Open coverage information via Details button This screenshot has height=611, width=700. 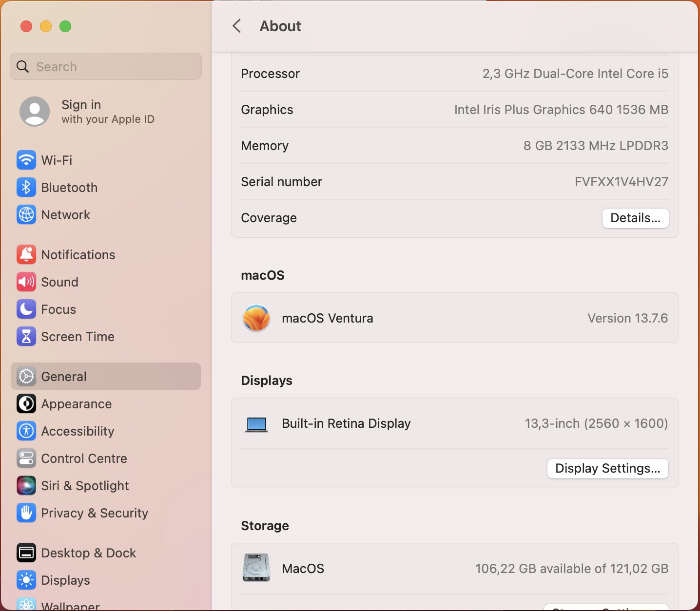click(x=635, y=218)
